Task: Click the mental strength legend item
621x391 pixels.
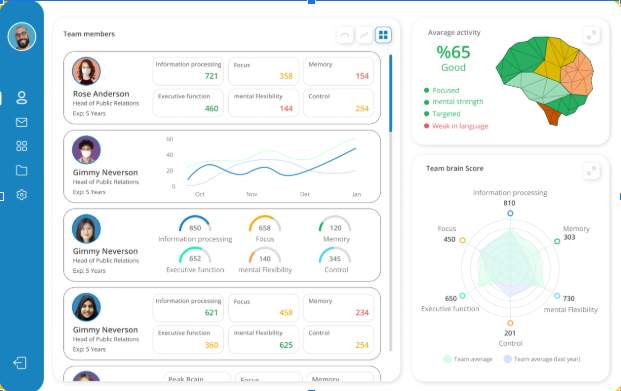Action: pos(453,102)
